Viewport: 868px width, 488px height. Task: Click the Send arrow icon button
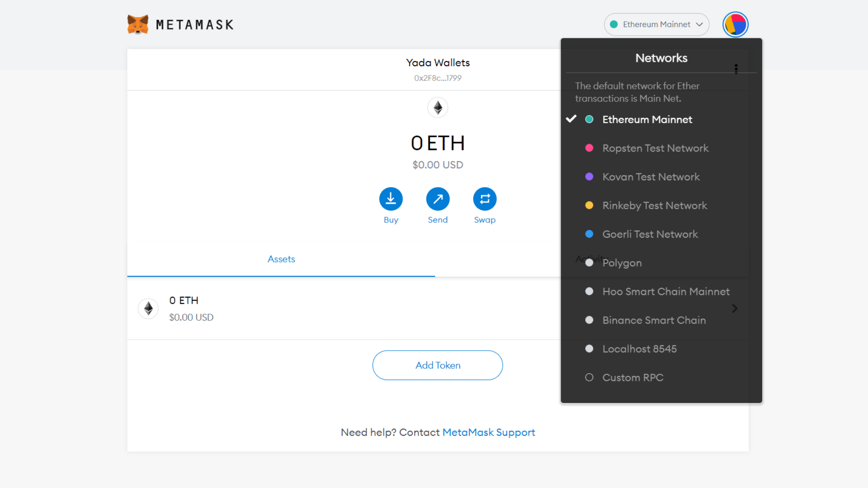pos(438,199)
